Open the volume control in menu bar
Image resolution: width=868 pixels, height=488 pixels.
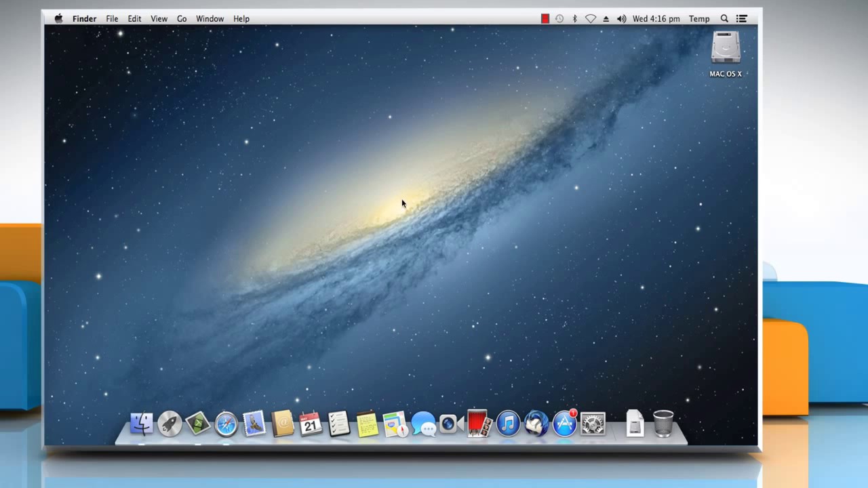622,19
